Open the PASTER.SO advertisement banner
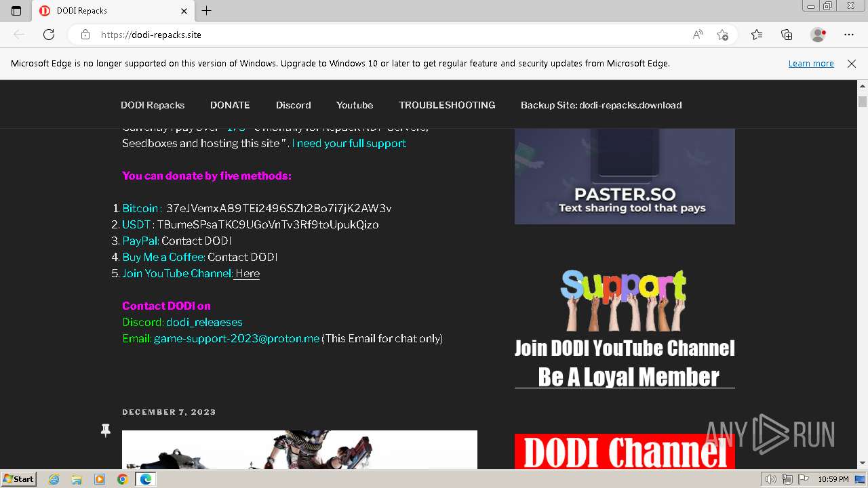 click(625, 176)
